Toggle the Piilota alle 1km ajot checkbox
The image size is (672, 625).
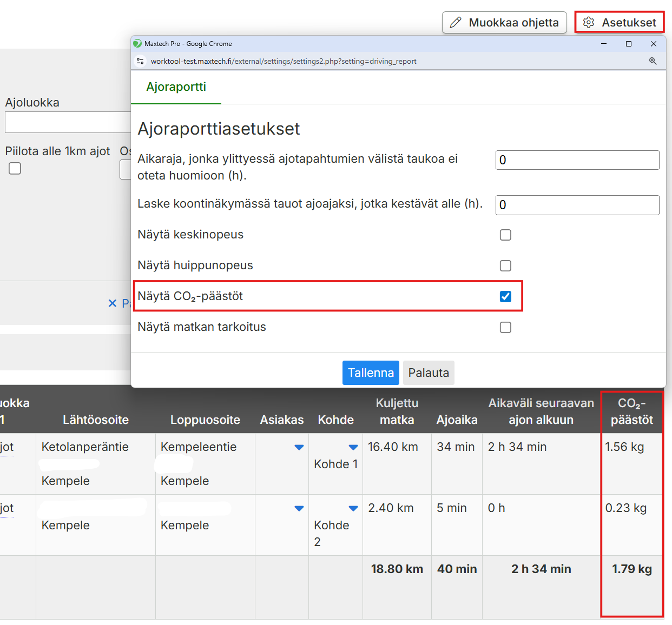tap(15, 169)
